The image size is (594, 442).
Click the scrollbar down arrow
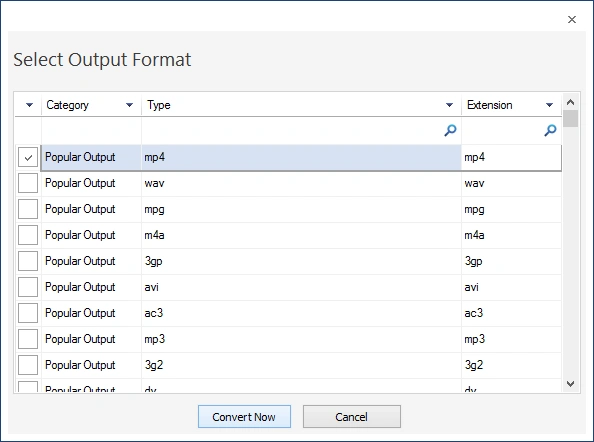(x=571, y=384)
